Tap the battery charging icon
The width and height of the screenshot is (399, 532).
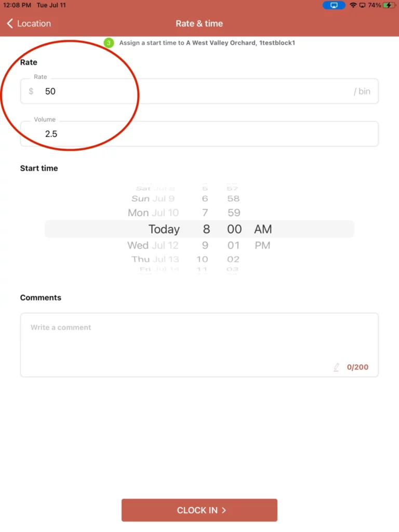pos(389,5)
